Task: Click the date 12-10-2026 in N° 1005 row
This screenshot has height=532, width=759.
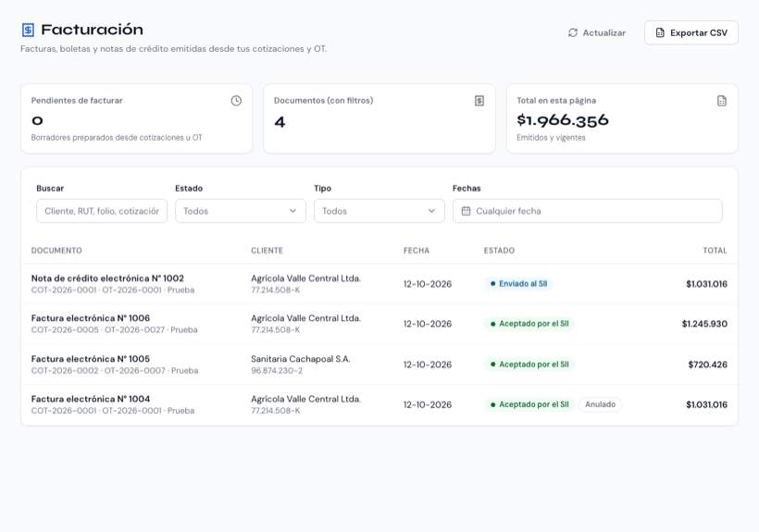Action: click(x=428, y=365)
